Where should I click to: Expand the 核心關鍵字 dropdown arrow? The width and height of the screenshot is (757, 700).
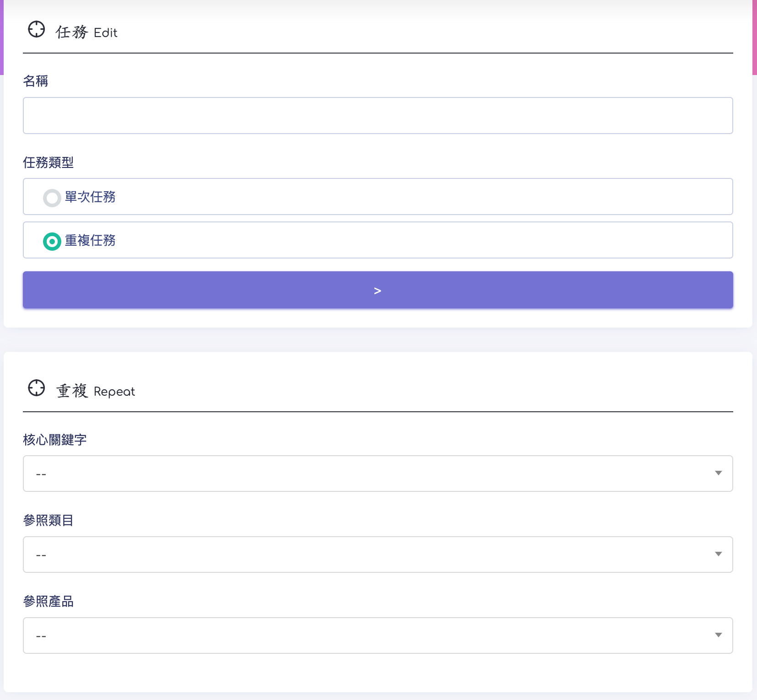click(x=718, y=473)
